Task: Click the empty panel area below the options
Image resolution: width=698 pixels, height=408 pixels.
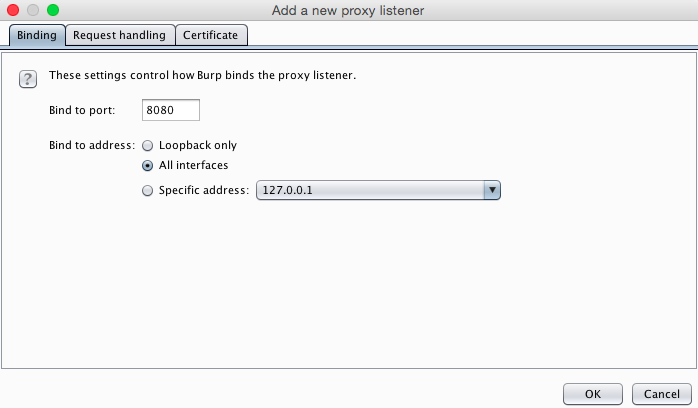Action: pos(348,290)
